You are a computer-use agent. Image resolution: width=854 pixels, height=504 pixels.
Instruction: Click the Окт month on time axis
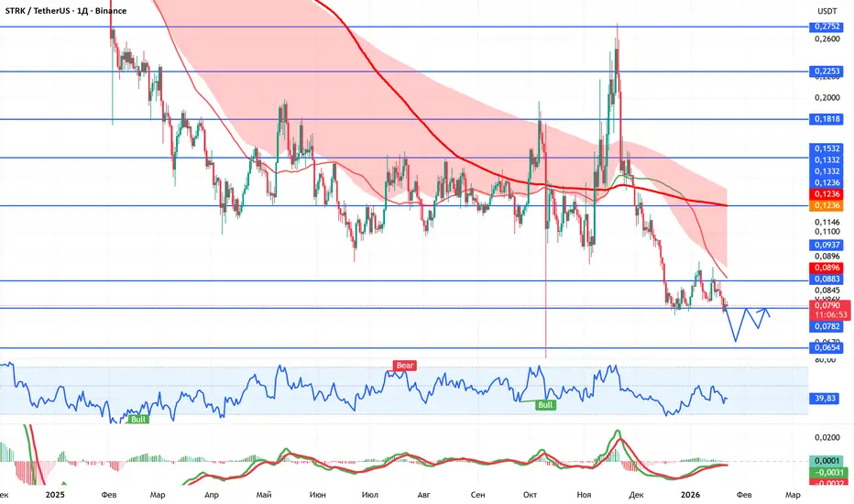click(x=530, y=495)
